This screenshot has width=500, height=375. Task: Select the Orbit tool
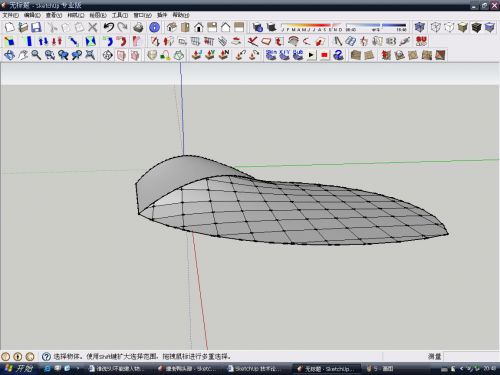(x=9, y=55)
